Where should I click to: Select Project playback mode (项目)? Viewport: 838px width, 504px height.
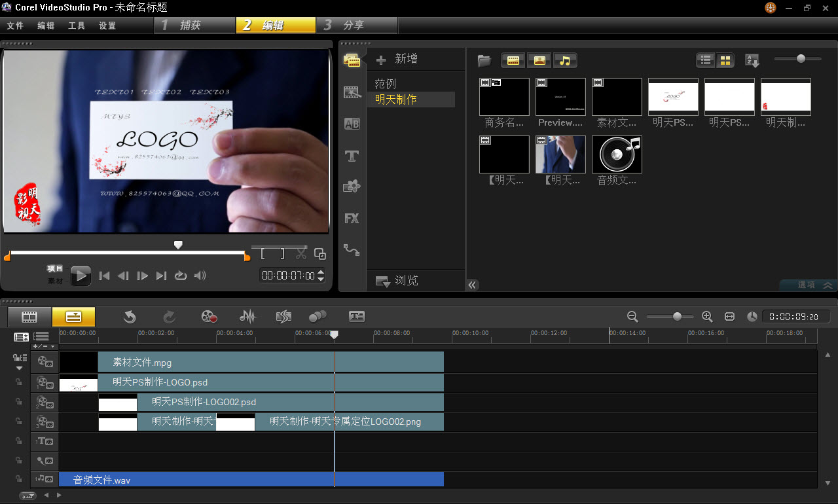coord(55,268)
